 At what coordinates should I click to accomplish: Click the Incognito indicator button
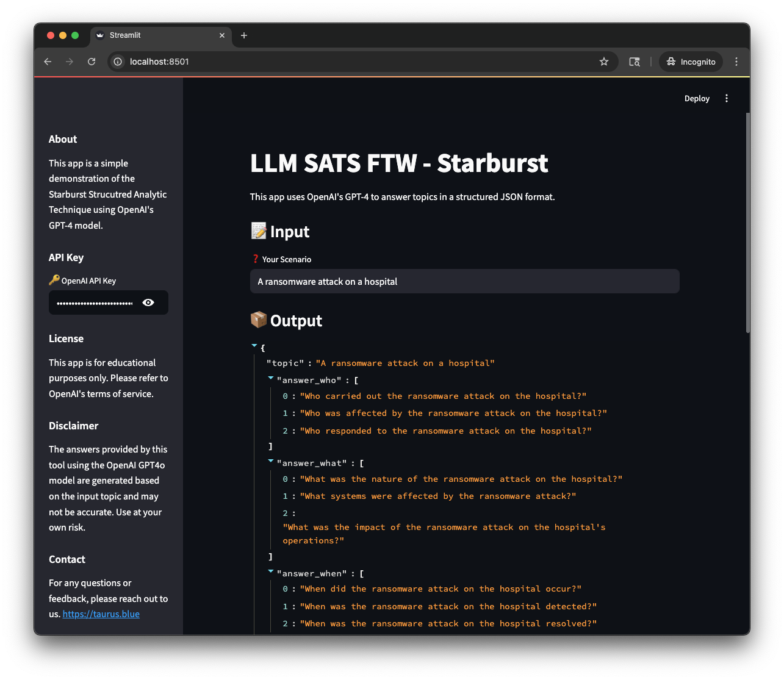pos(691,62)
